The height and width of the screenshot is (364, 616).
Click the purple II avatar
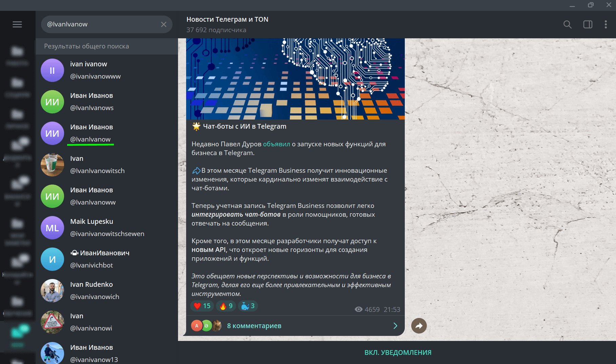[52, 70]
